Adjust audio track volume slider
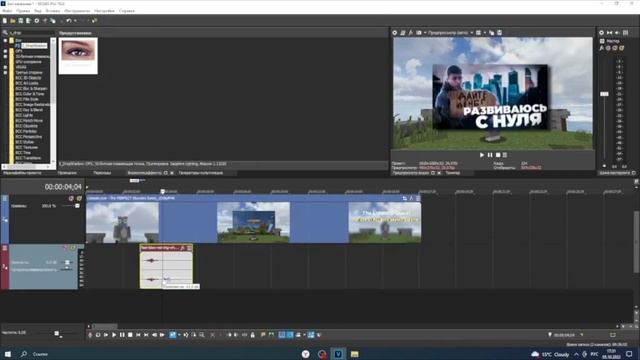The width and height of the screenshot is (640, 360). coord(67,262)
